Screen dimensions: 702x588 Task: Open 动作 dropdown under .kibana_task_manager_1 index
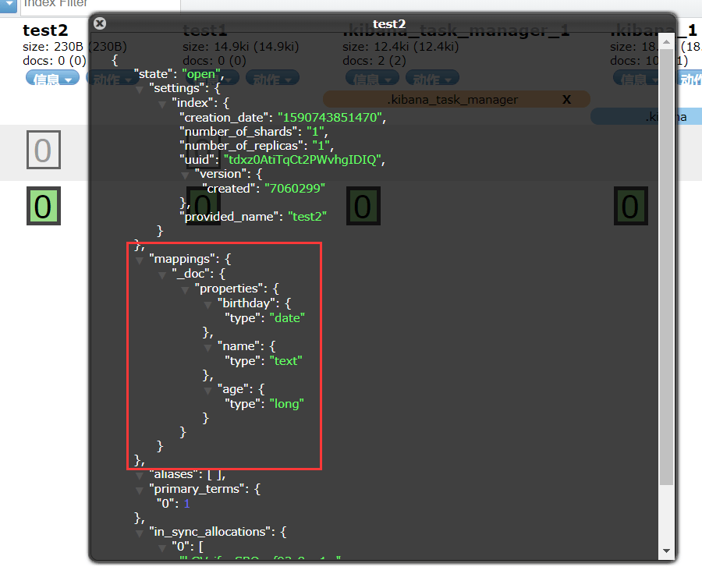(x=432, y=79)
